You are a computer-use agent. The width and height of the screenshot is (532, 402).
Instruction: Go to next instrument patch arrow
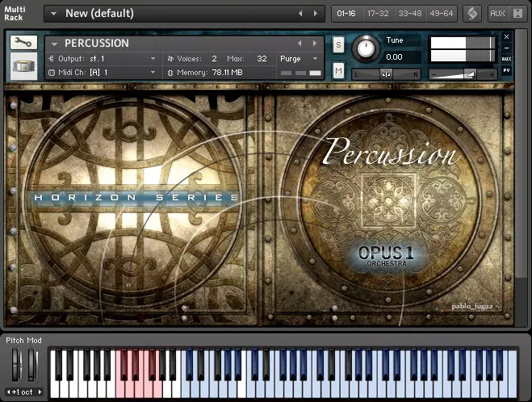[315, 44]
